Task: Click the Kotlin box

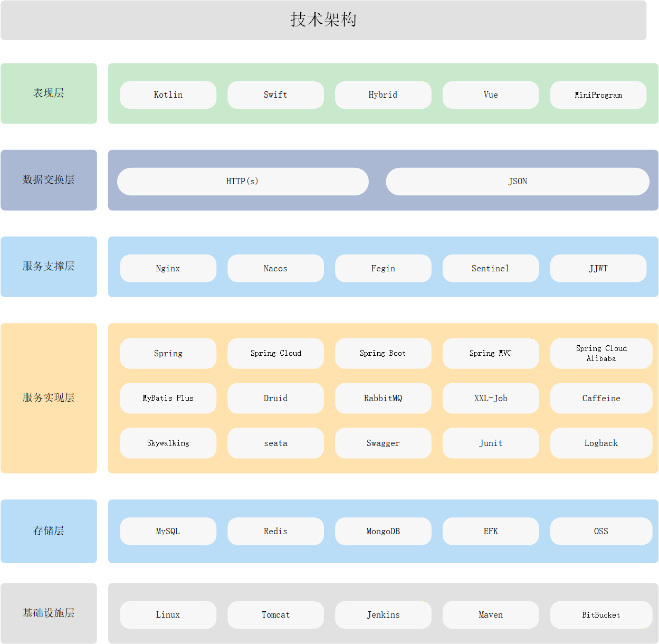Action: coord(168,95)
